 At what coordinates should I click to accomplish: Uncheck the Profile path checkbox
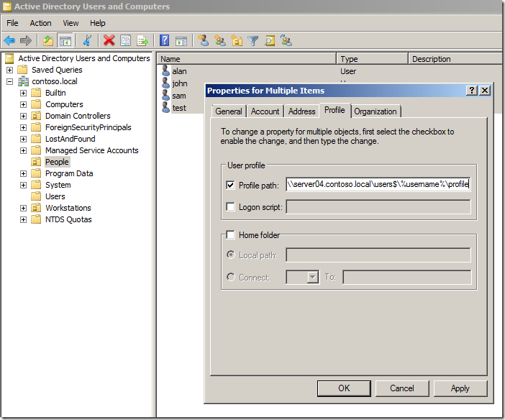[x=230, y=185]
